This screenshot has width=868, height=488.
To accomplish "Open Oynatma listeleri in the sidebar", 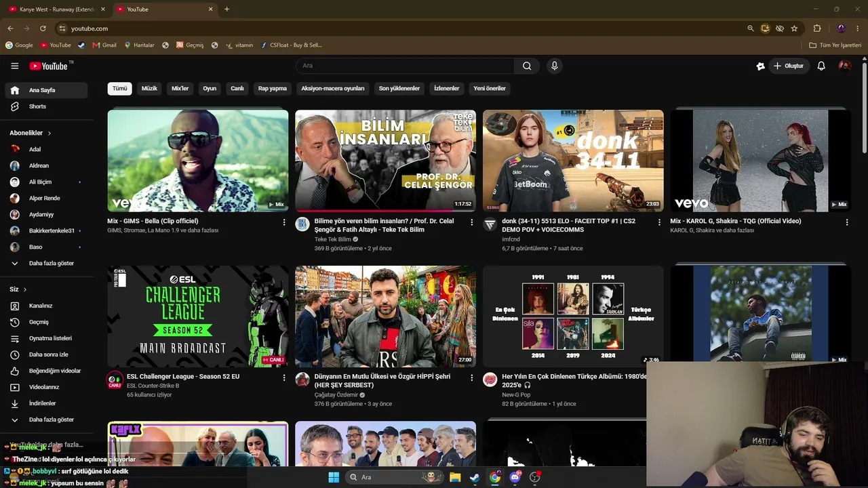I will [47, 338].
